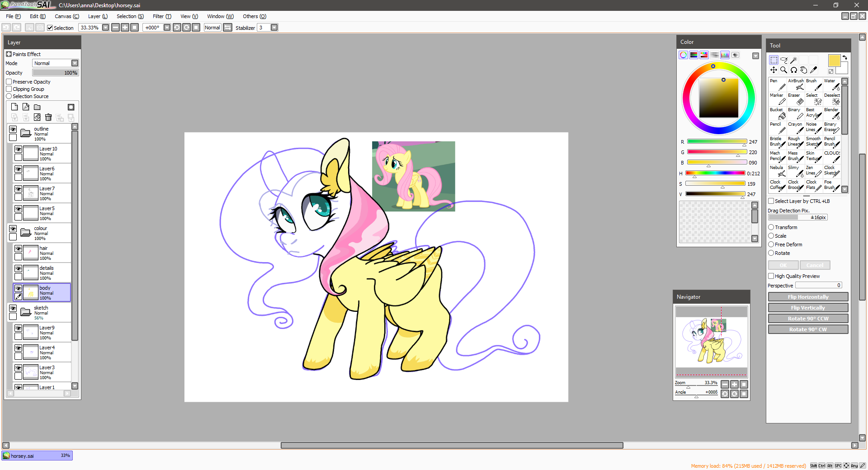The width and height of the screenshot is (868, 470).
Task: Select the Magic Wand tool
Action: coord(793,60)
